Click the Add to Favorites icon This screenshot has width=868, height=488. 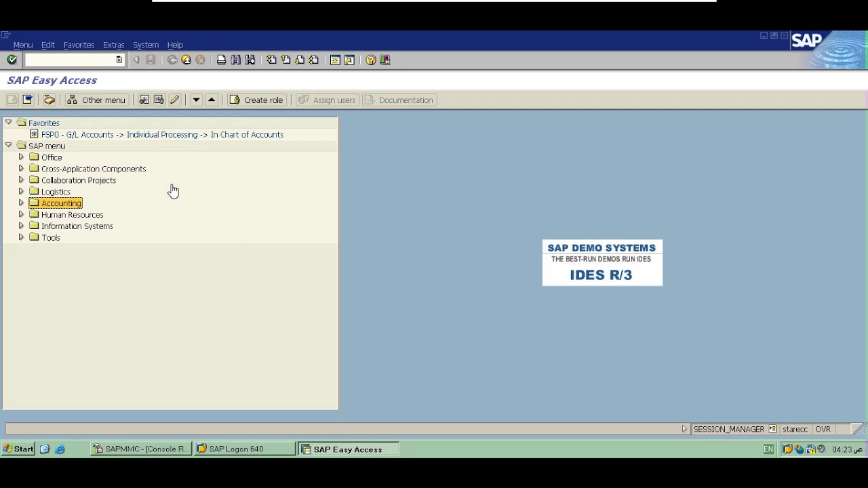click(x=144, y=100)
